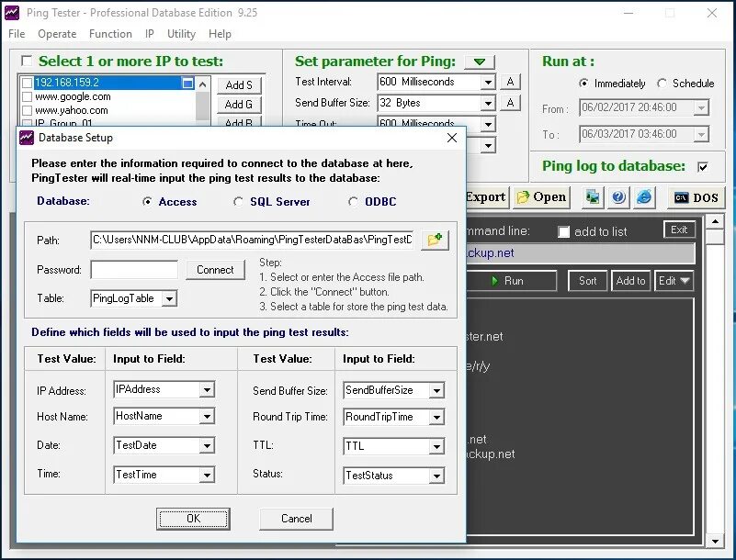The height and width of the screenshot is (560, 736).
Task: Toggle the add to list checkbox
Action: pos(564,231)
